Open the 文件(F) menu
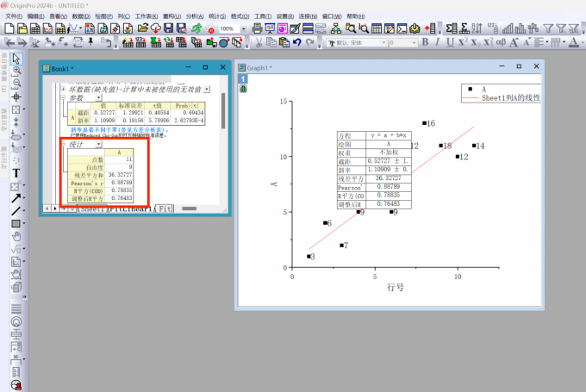Image resolution: width=586 pixels, height=392 pixels. point(14,16)
